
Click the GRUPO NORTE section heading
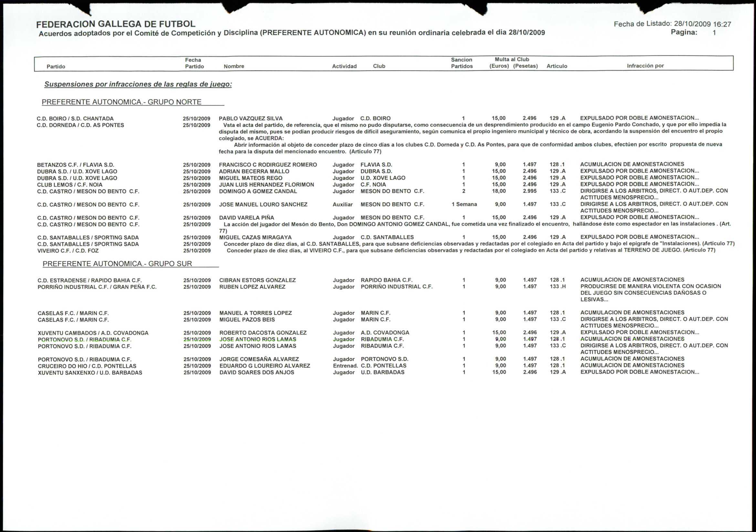coord(121,102)
